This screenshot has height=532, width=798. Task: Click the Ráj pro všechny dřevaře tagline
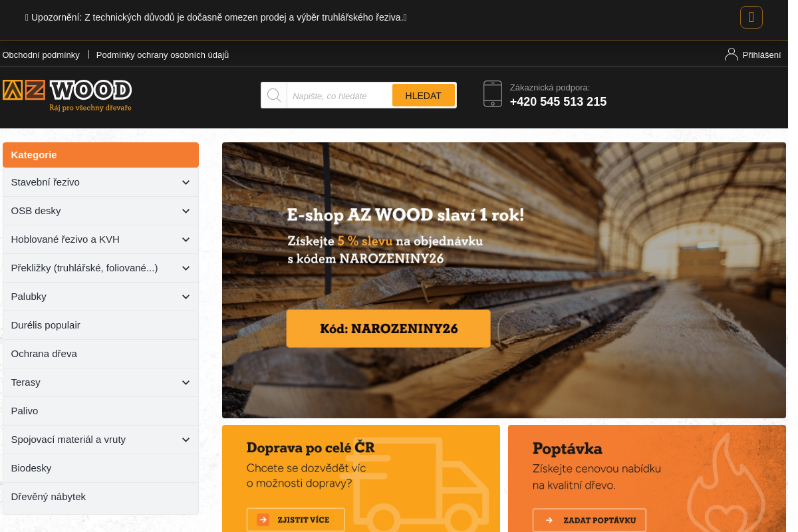[x=90, y=107]
